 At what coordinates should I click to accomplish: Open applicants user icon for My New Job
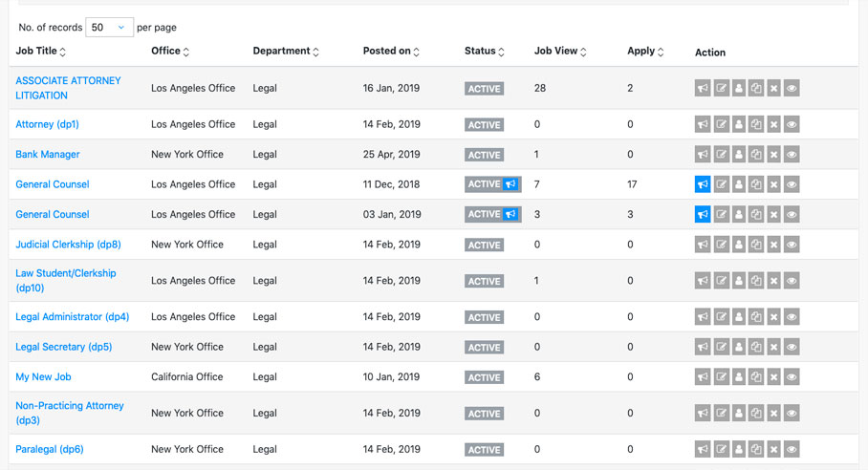(739, 377)
